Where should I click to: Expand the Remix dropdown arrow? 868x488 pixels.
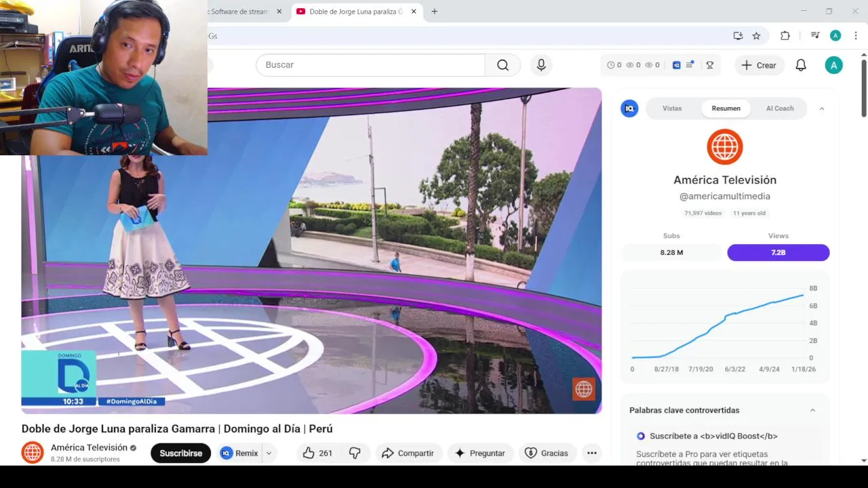click(x=269, y=453)
